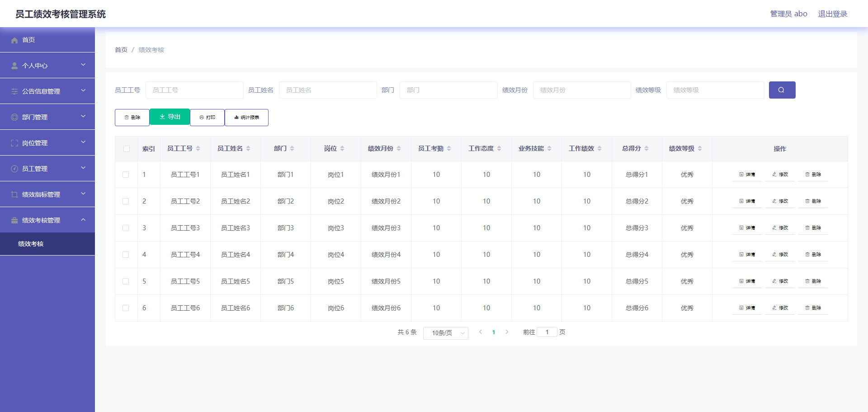Click 修改 for row 员工工号2
The width and height of the screenshot is (868, 412).
(780, 201)
